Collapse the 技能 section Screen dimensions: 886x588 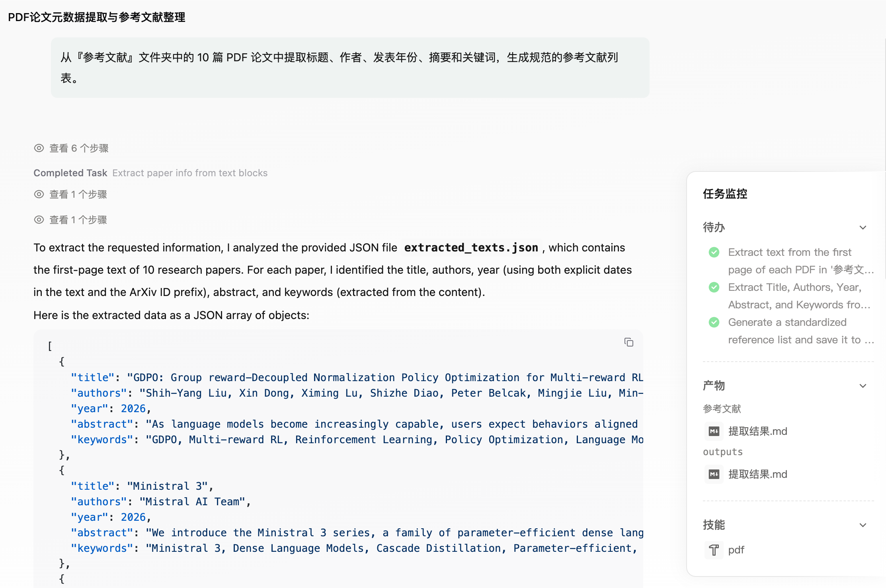(863, 525)
